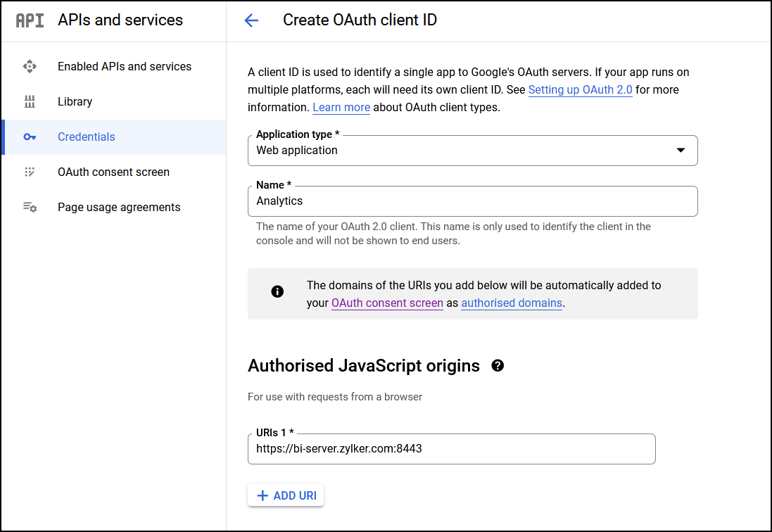Open the Setting up OAuth 2.0 link
This screenshot has width=772, height=532.
(580, 89)
